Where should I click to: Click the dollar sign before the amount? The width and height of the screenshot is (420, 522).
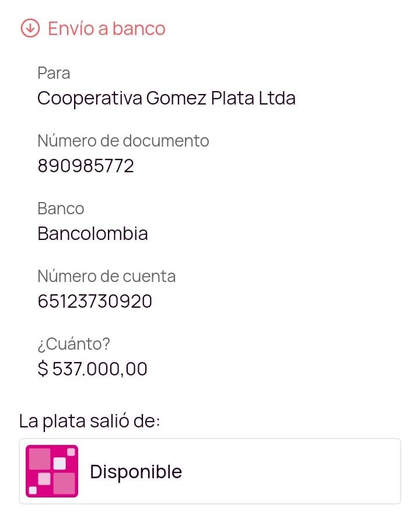point(43,370)
